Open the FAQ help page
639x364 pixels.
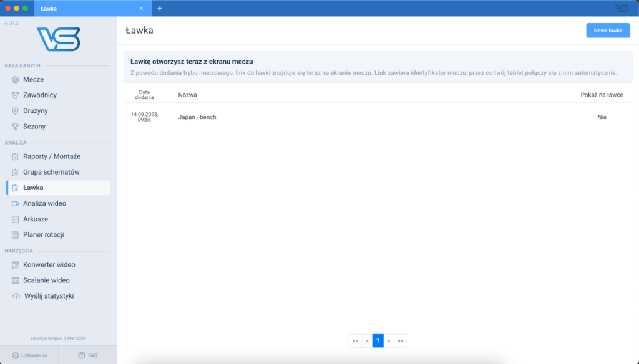coord(87,355)
